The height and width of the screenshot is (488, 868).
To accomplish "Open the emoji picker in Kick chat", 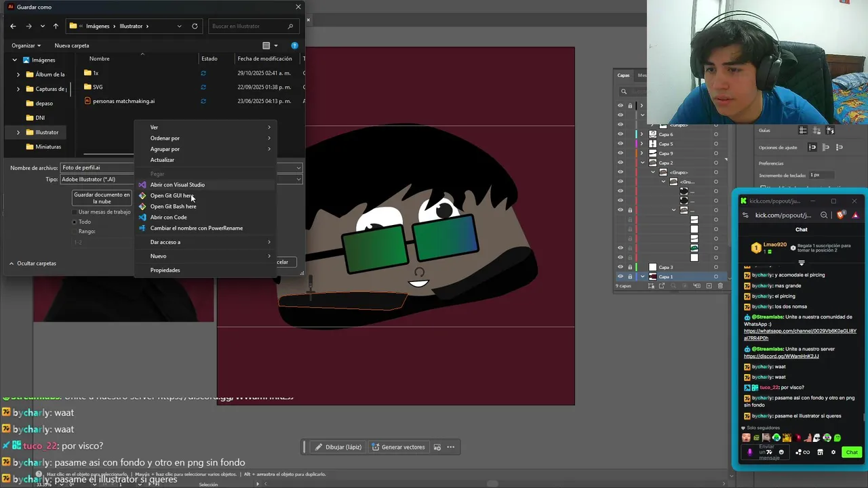I will (781, 452).
